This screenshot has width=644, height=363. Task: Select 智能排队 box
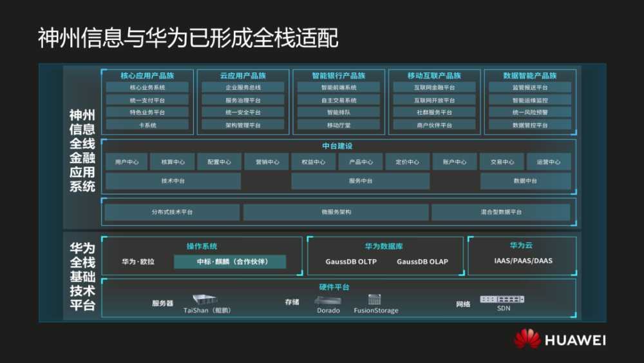[339, 112]
